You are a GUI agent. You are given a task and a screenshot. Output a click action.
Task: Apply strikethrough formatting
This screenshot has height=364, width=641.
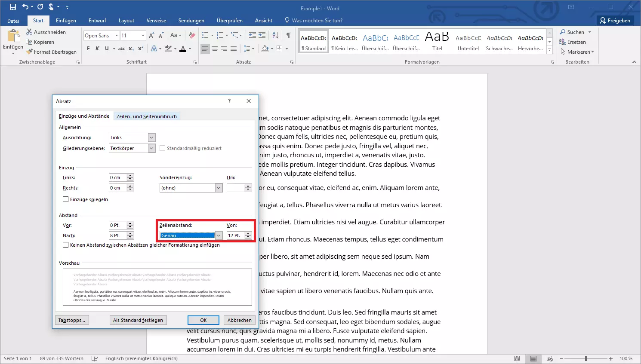122,49
